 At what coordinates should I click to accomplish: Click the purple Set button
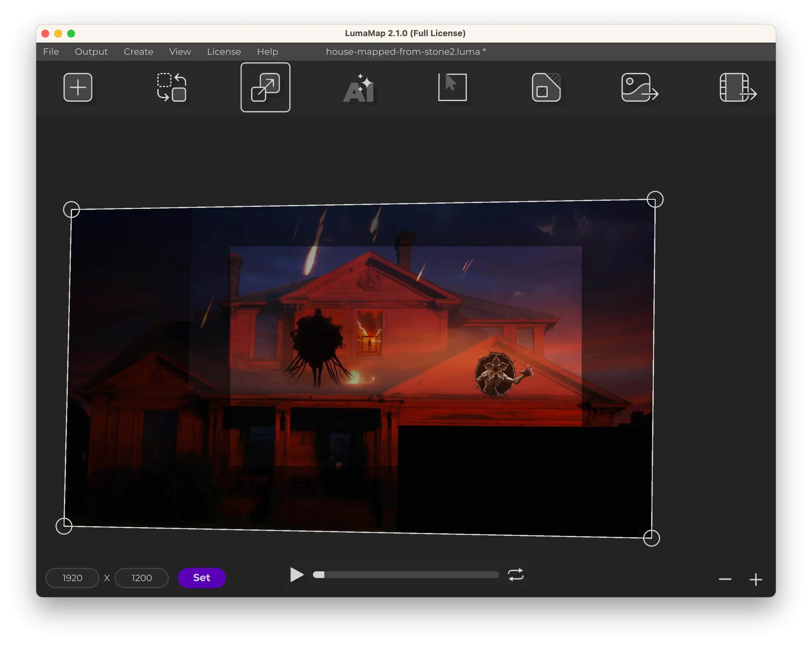[202, 577]
